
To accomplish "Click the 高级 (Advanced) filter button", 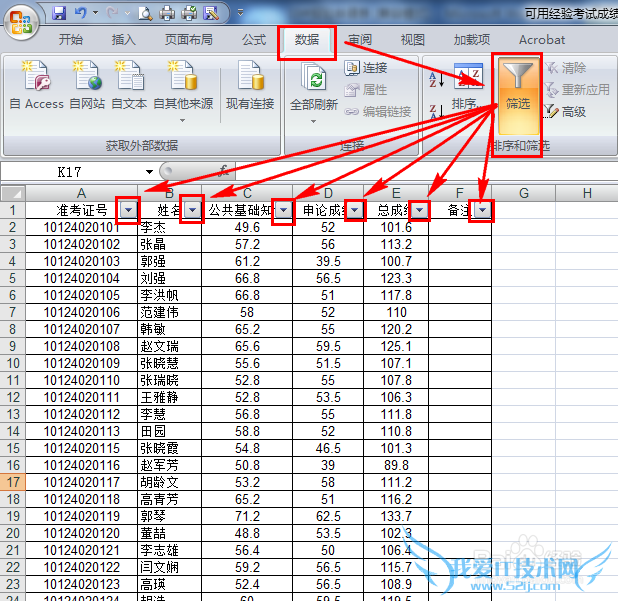I will click(x=566, y=112).
